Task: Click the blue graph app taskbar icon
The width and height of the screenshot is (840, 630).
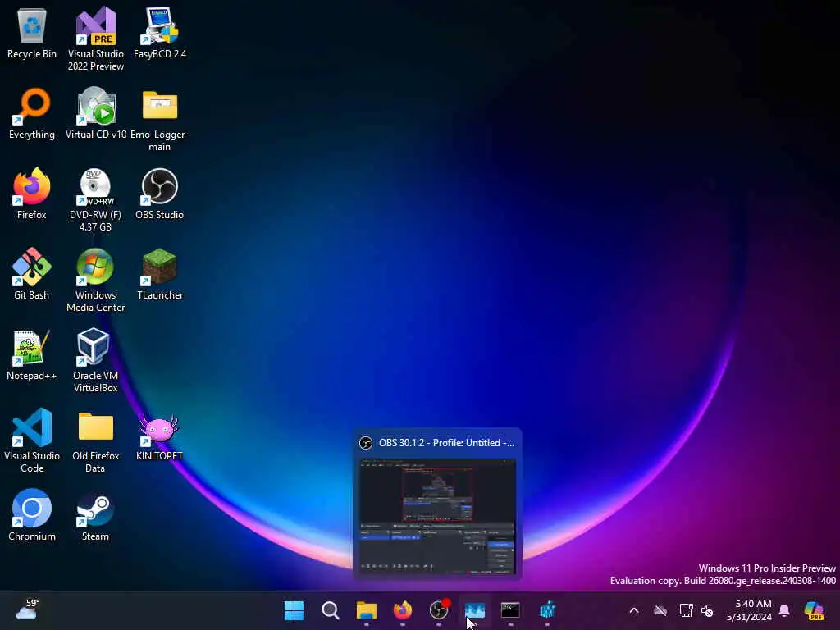Action: click(x=475, y=610)
